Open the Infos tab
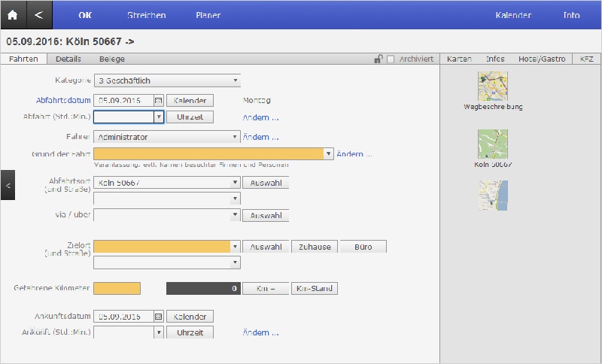 [495, 59]
